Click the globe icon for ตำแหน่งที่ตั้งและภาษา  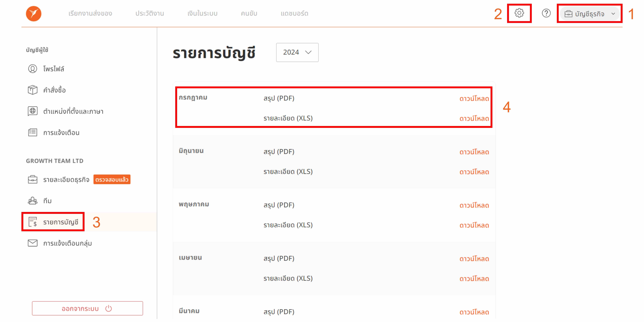33,111
